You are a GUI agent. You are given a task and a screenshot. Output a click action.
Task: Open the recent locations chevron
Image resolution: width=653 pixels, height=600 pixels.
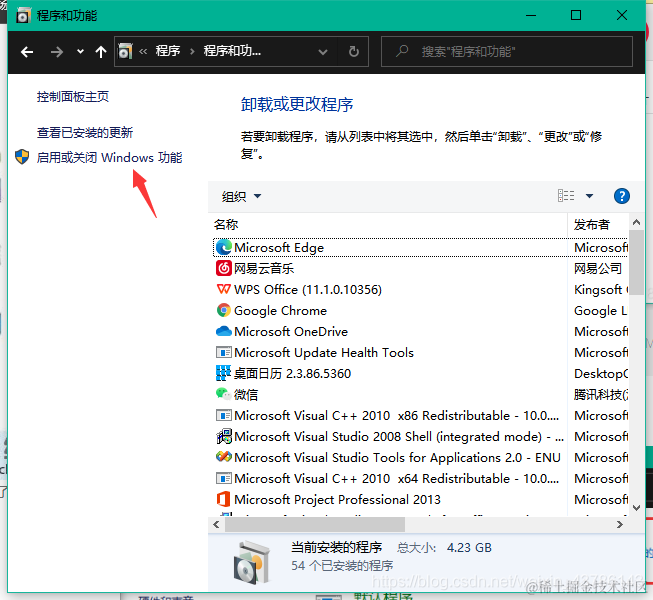[x=80, y=52]
